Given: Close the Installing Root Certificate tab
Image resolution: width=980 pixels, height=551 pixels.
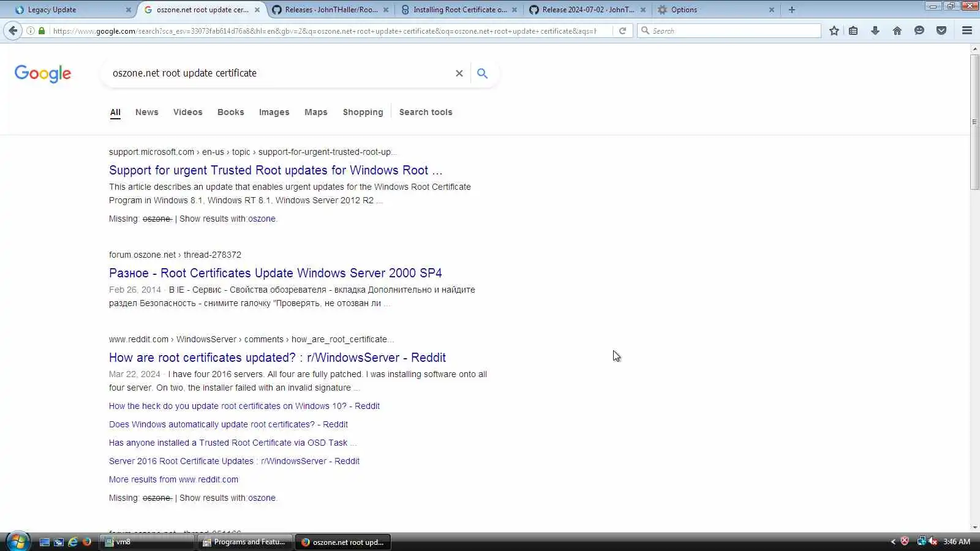Looking at the screenshot, I should 514,10.
